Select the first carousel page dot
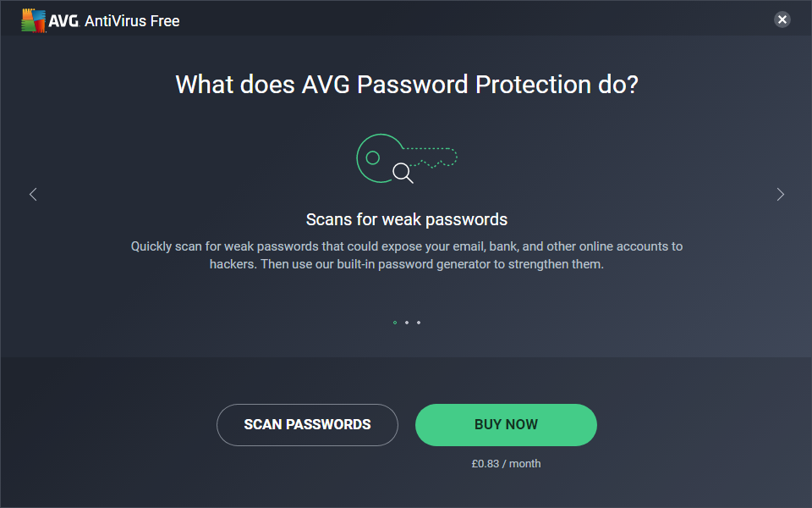812x508 pixels. point(395,323)
